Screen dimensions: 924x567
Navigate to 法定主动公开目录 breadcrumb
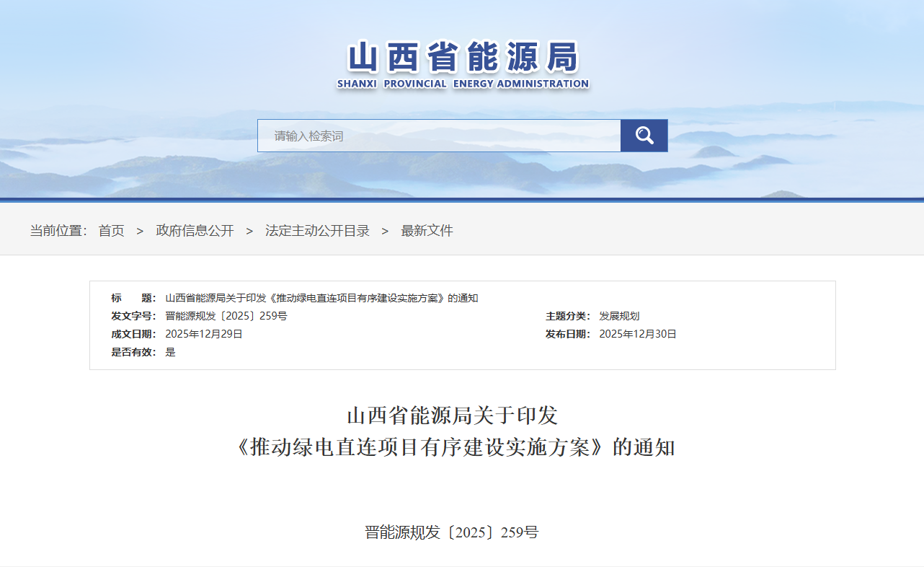[317, 231]
